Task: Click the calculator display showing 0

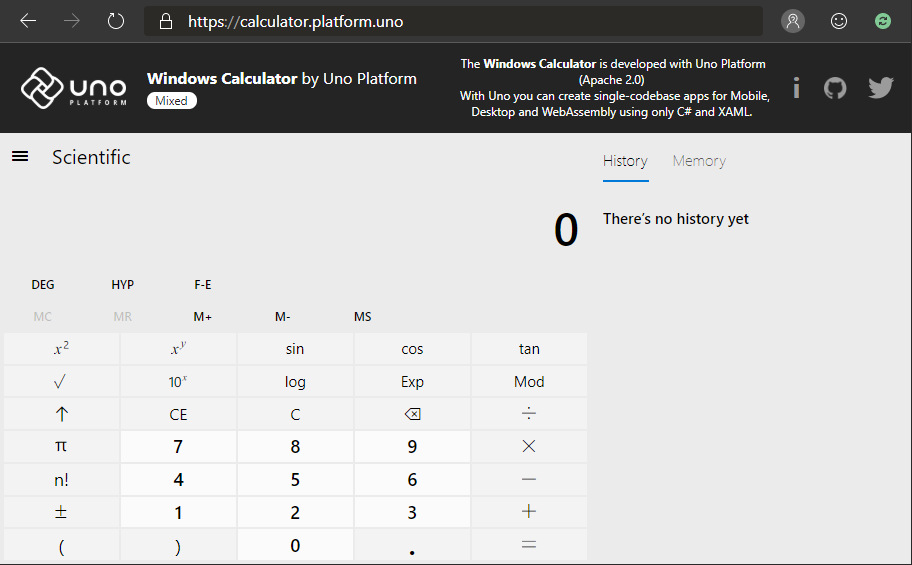Action: tap(565, 230)
